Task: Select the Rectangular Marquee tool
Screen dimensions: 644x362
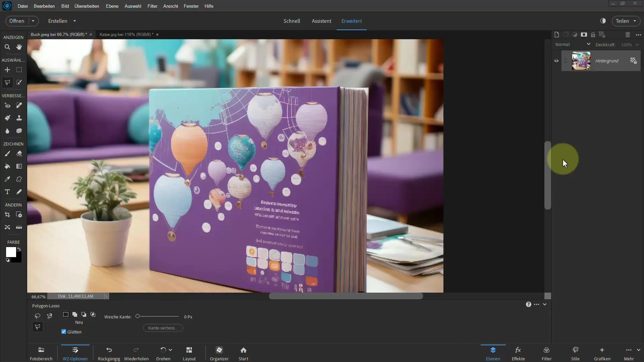Action: [x=19, y=70]
